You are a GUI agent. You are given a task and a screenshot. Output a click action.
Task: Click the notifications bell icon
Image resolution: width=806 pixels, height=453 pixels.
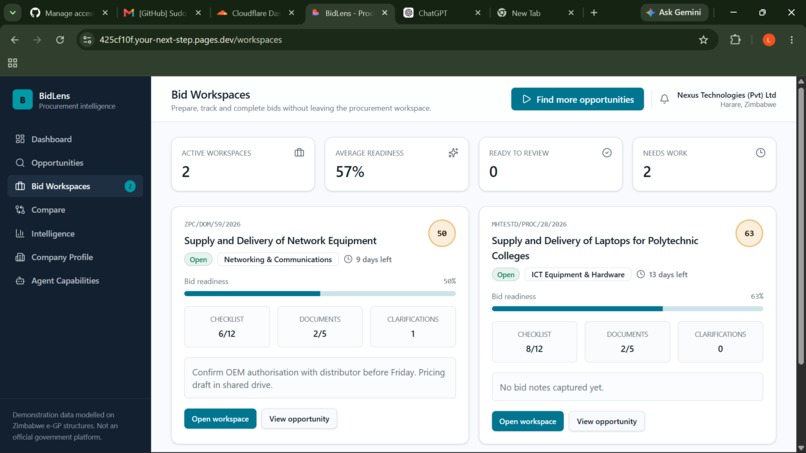664,99
